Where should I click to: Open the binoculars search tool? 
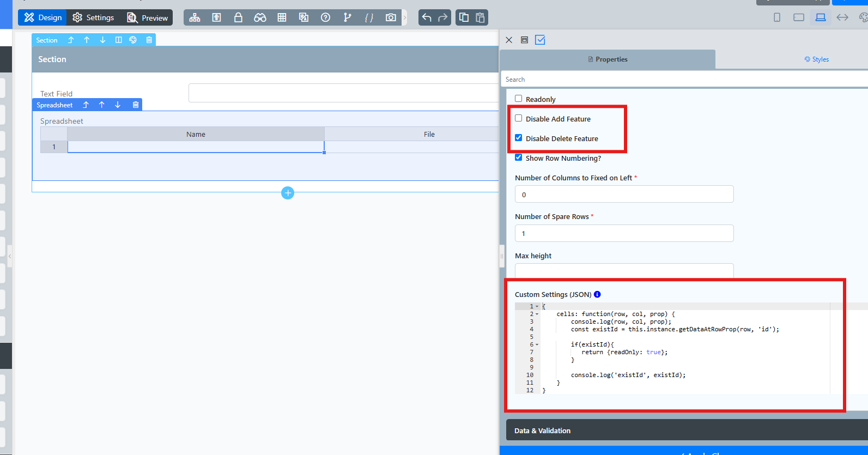click(x=260, y=17)
